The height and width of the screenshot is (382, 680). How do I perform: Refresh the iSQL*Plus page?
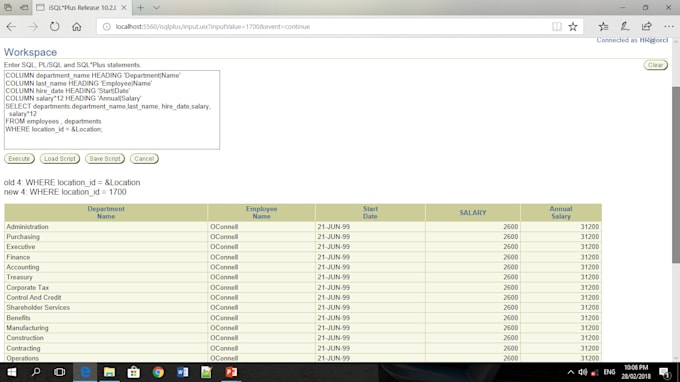(x=54, y=26)
